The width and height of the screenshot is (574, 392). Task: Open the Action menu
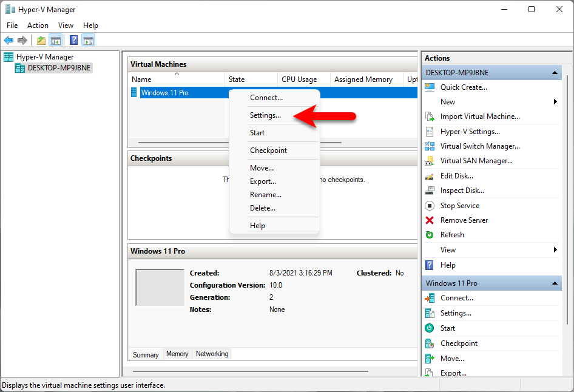38,25
